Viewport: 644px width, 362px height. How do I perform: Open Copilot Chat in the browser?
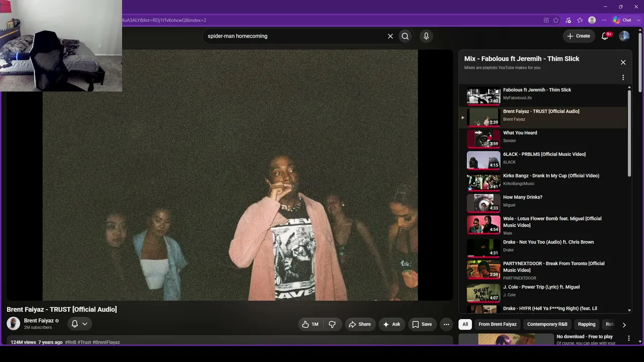point(622,20)
